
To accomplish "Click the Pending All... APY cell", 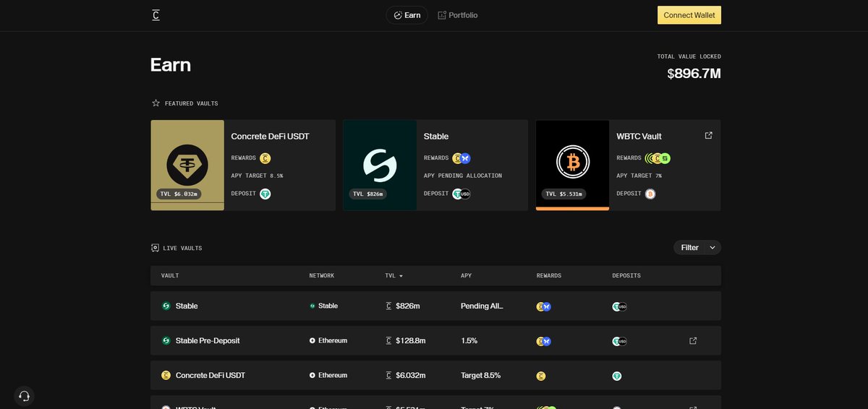I will pos(482,306).
